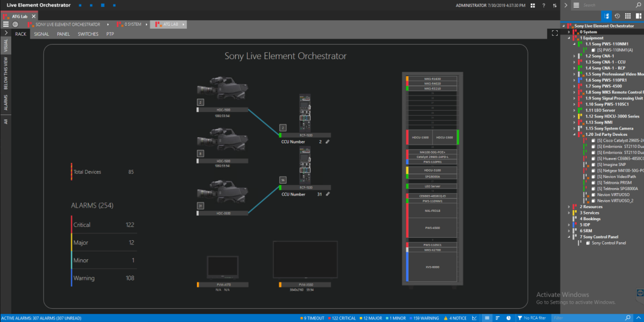Expand the alarm bar with the up chevron
The height and width of the screenshot is (322, 644).
tap(639, 318)
